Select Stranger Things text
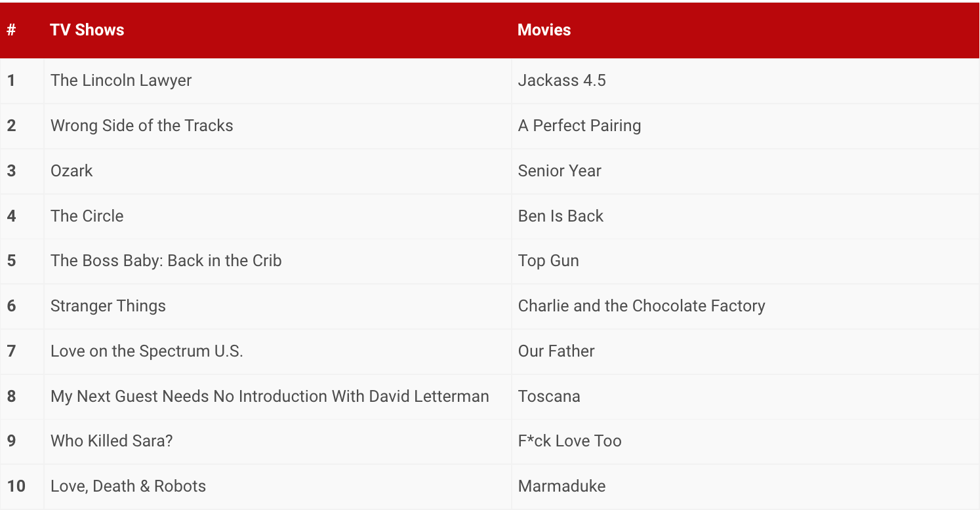The height and width of the screenshot is (510, 980). pos(108,306)
